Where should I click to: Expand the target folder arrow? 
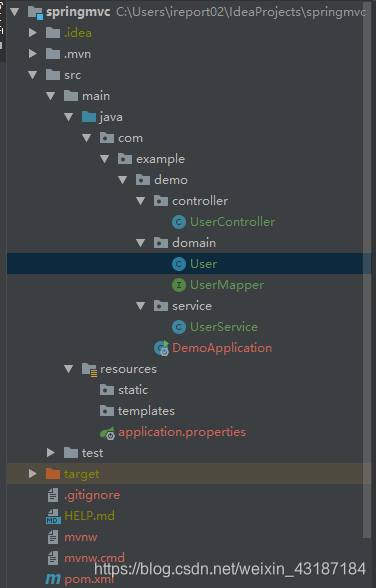tap(33, 474)
